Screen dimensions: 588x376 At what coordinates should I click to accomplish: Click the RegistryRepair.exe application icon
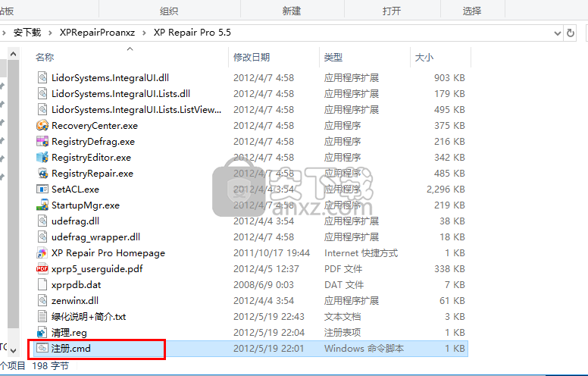(42, 174)
